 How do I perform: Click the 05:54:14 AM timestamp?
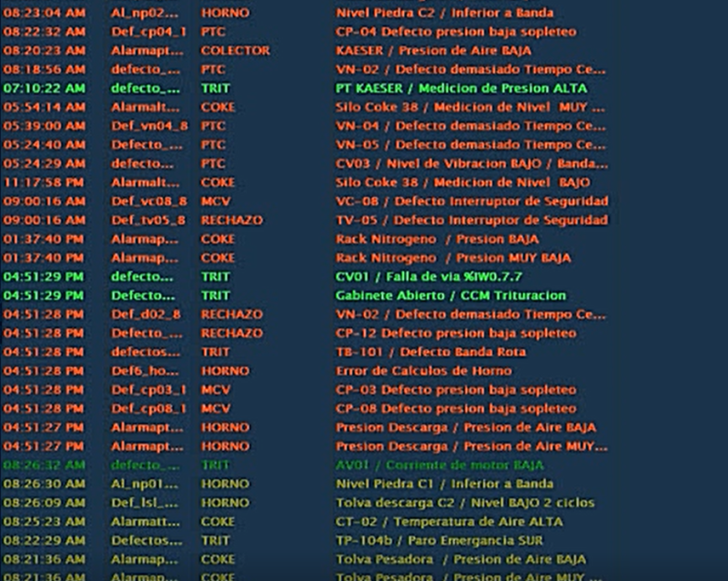[44, 107]
